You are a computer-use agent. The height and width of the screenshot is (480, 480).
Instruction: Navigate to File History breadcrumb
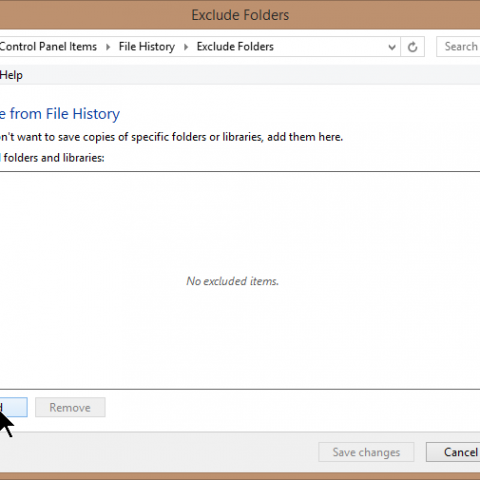(x=147, y=46)
